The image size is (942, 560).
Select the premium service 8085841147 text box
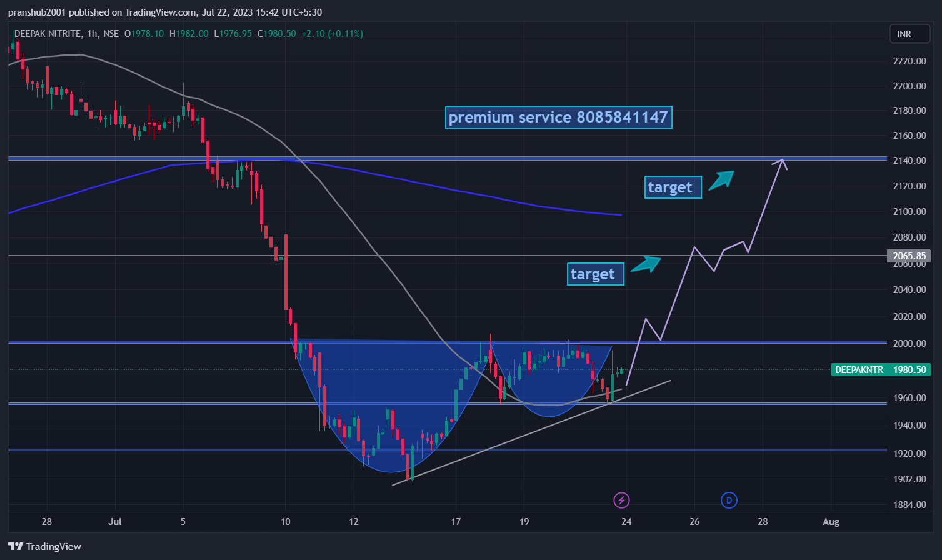point(558,117)
